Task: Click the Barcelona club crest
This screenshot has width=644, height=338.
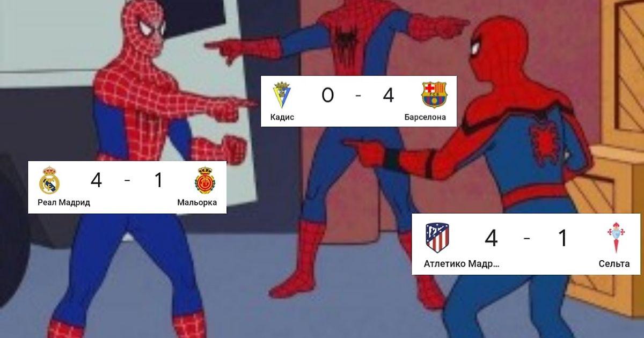Action: coord(434,95)
